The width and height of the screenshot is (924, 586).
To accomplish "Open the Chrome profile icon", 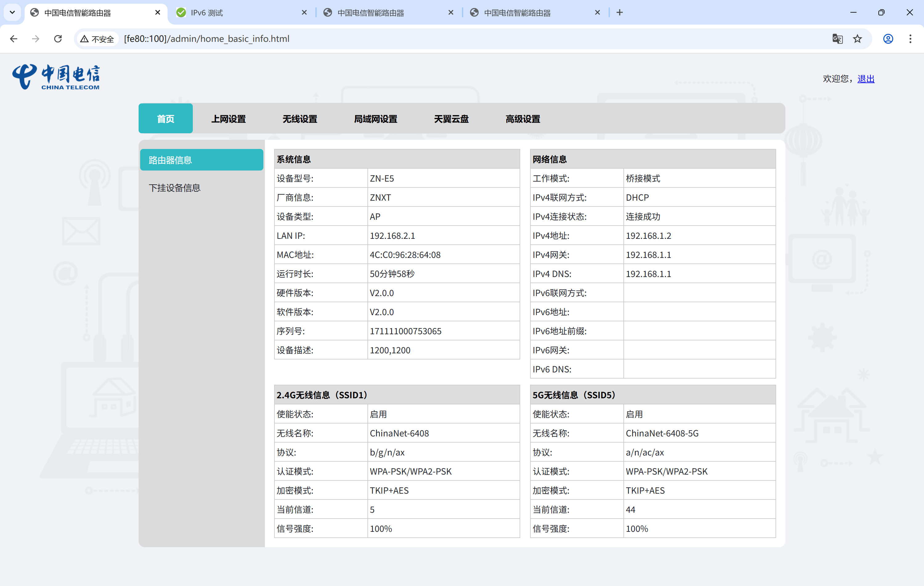I will click(x=888, y=39).
